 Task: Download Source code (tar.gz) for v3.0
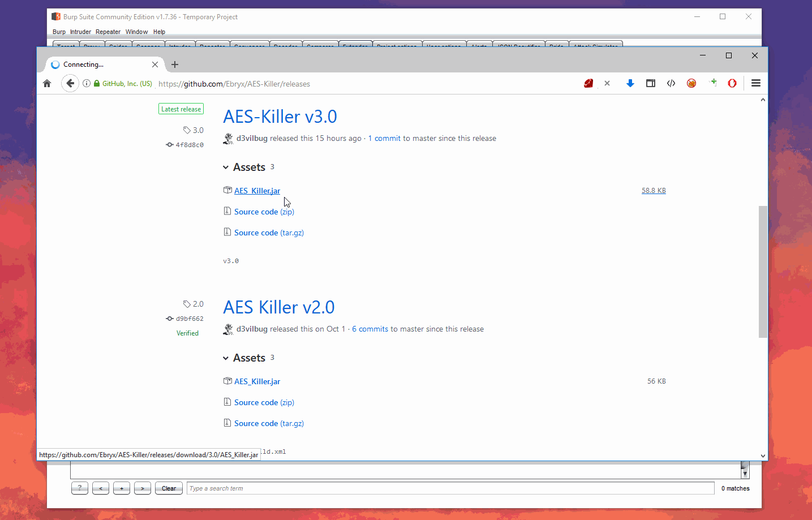tap(269, 233)
